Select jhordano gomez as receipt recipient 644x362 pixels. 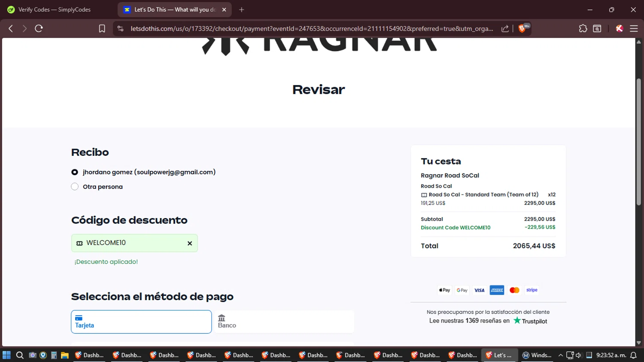point(75,172)
